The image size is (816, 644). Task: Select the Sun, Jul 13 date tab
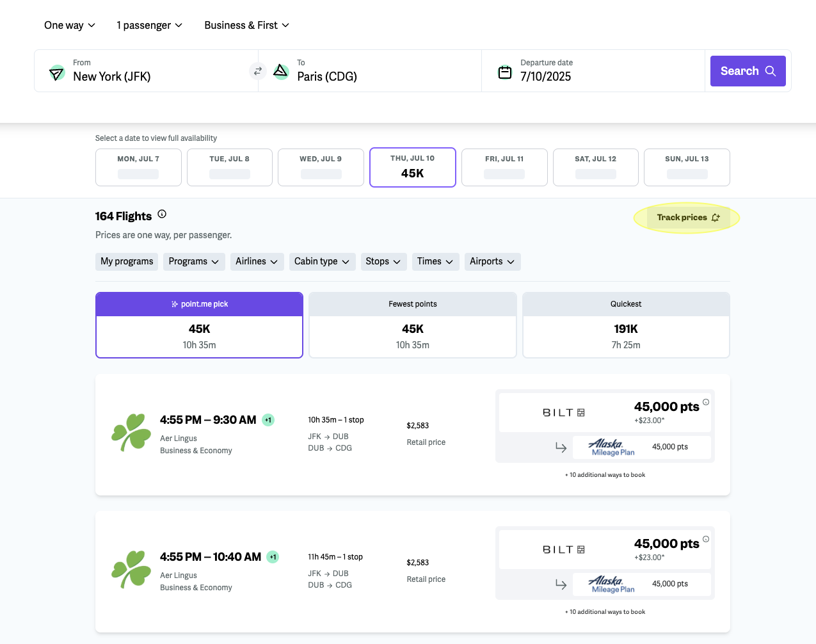pos(687,167)
